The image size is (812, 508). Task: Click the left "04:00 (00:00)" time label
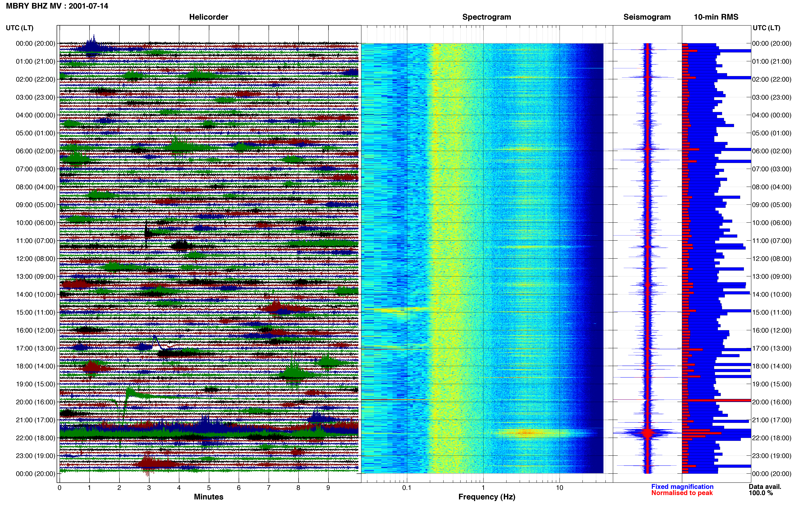[x=36, y=115]
